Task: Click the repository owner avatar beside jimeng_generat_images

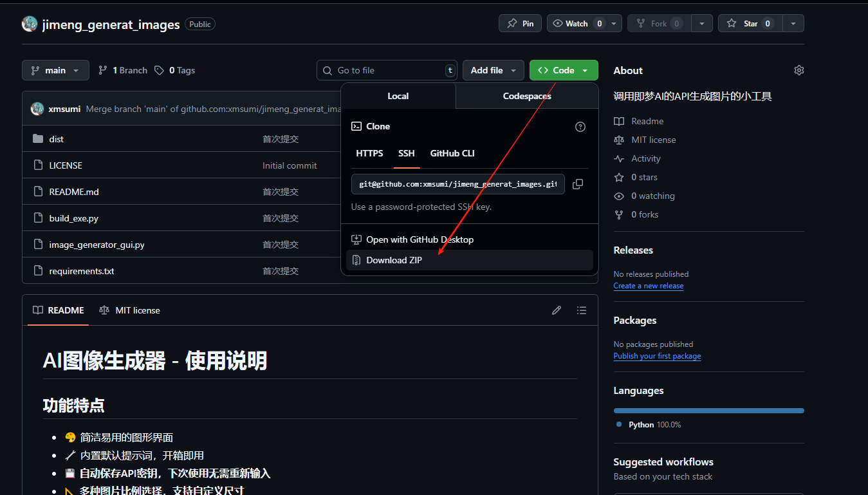Action: pos(30,24)
